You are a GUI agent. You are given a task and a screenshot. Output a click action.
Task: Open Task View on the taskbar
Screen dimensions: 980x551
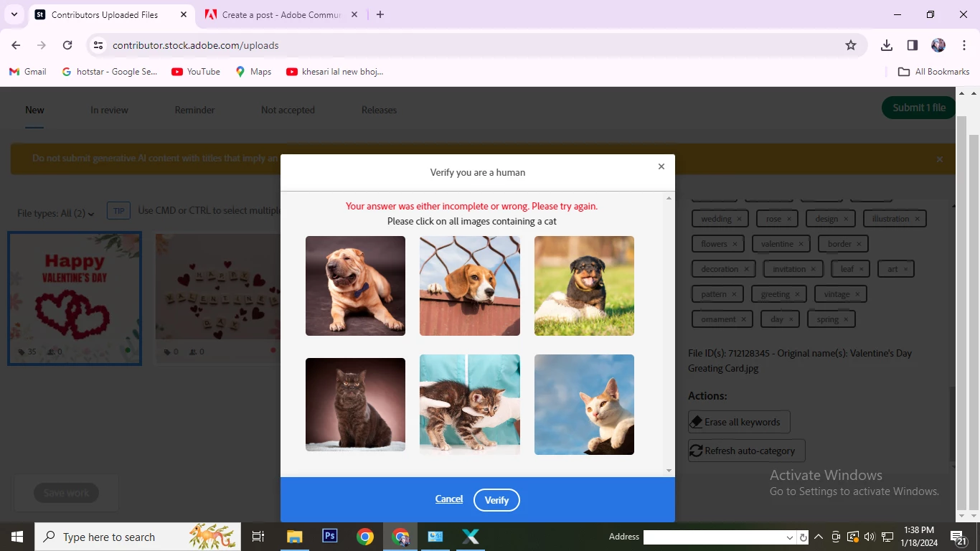[258, 537]
